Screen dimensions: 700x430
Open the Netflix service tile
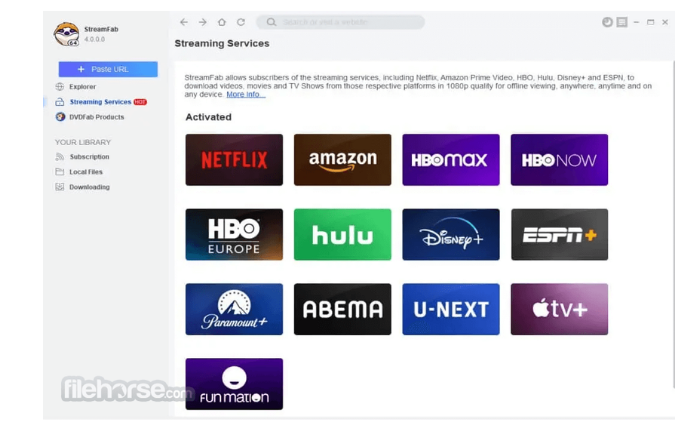(x=234, y=160)
